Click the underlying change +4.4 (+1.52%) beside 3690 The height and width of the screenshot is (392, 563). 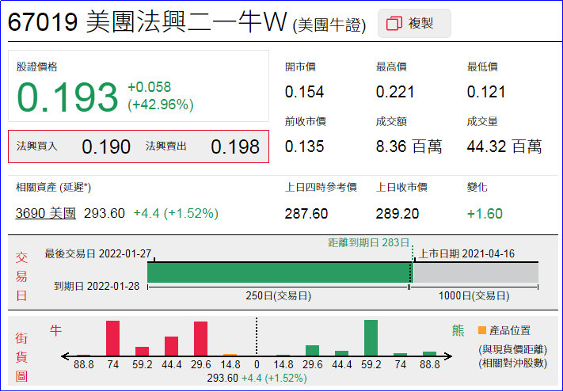pos(176,213)
